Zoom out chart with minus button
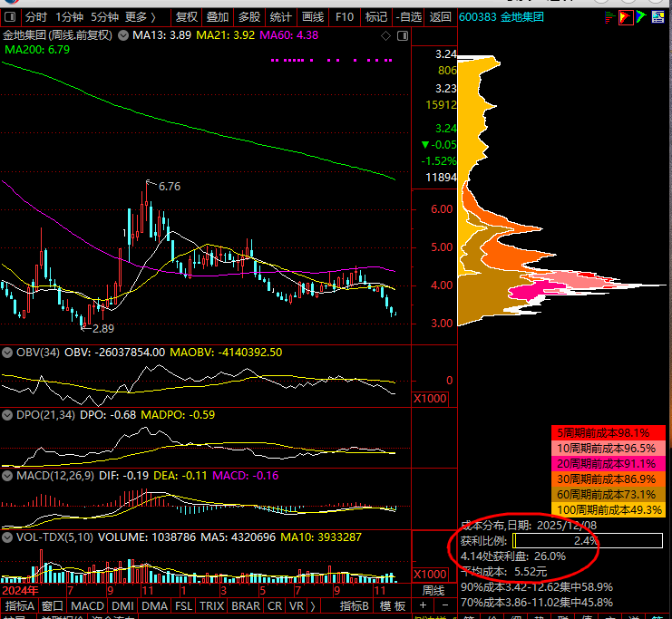This screenshot has width=672, height=619. coord(445,605)
